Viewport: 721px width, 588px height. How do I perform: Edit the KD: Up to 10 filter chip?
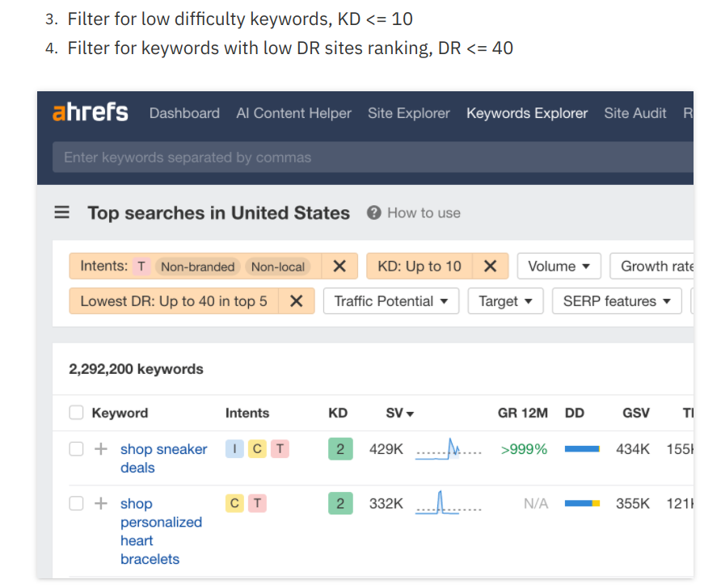(x=420, y=267)
